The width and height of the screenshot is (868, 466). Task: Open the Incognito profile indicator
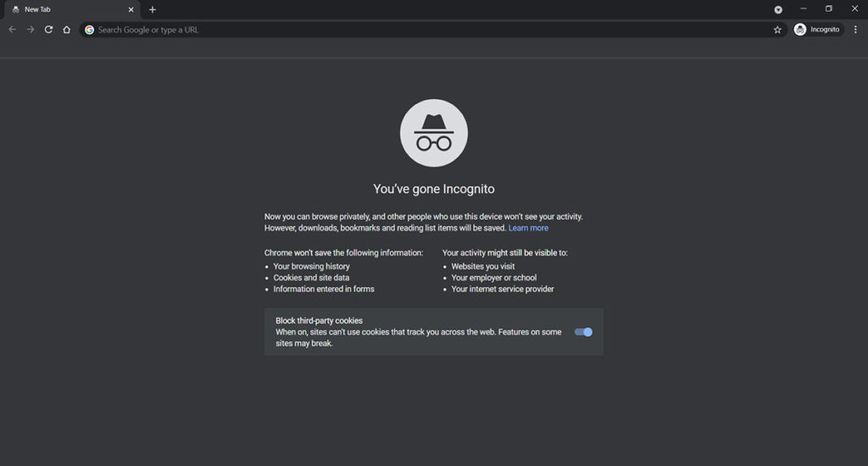(x=818, y=30)
